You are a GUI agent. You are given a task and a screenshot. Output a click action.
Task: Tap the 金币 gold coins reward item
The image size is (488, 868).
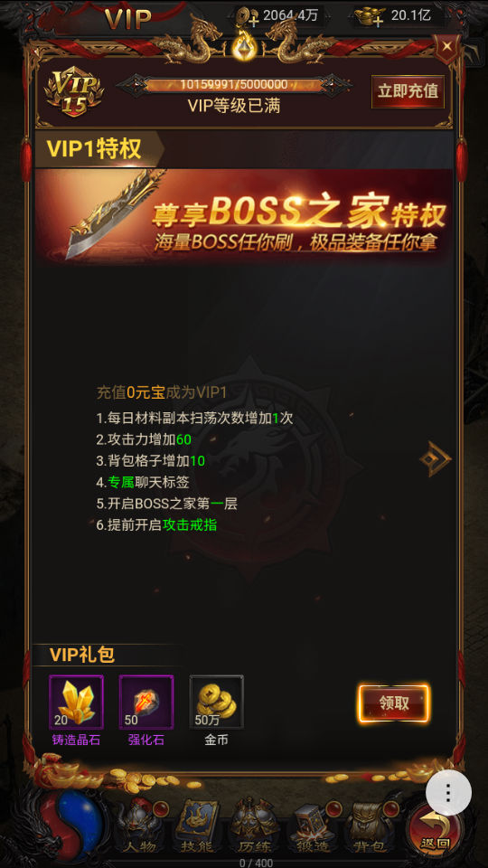pos(216,702)
